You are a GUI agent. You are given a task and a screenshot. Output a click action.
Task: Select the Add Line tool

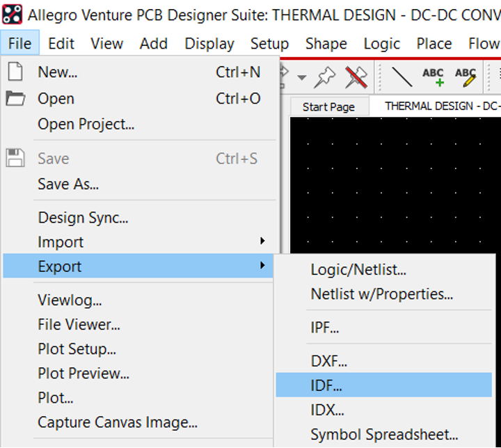tap(401, 77)
